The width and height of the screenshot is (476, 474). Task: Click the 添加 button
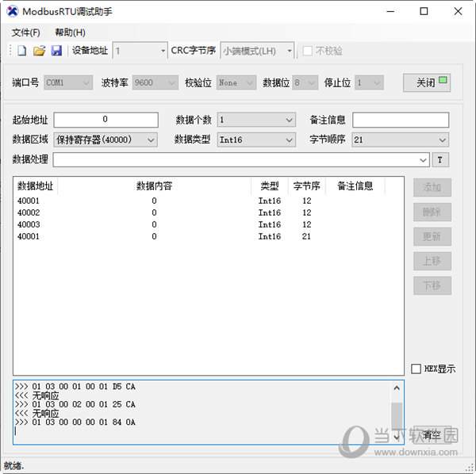pos(432,188)
